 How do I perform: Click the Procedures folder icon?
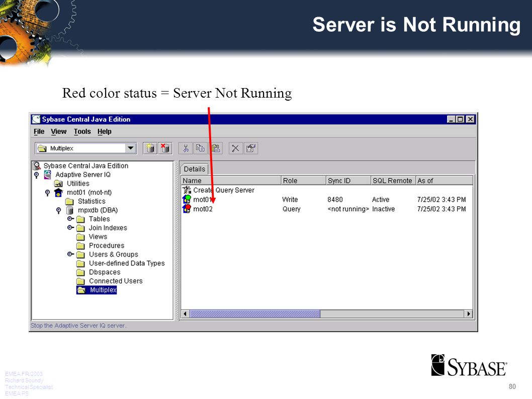[x=80, y=246]
